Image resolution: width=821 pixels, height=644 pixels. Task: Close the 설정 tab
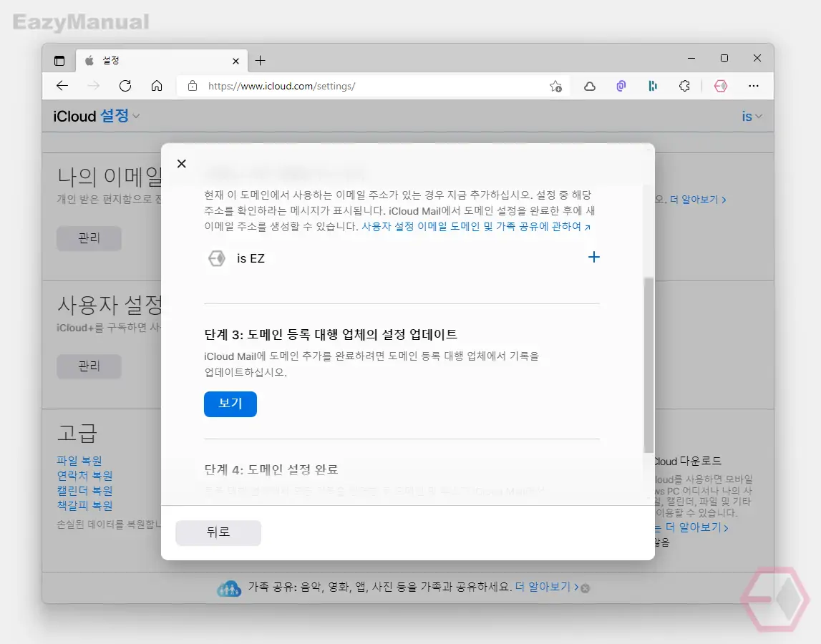click(x=235, y=62)
